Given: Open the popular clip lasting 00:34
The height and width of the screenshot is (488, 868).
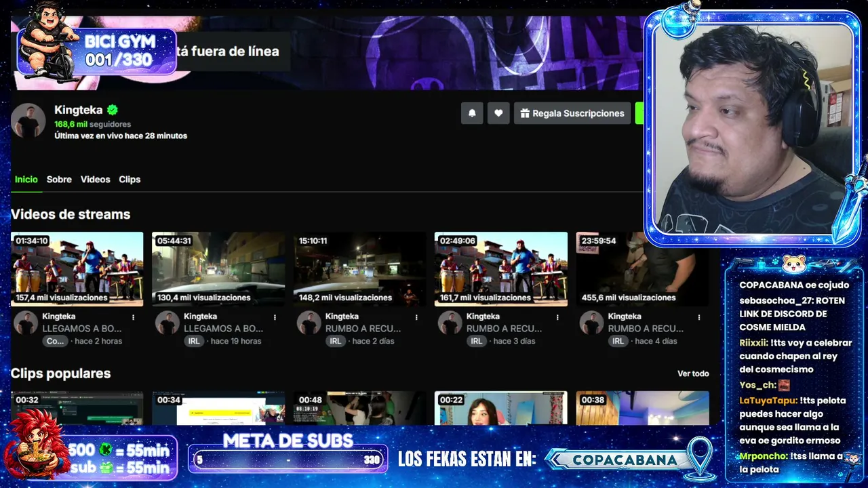Looking at the screenshot, I should pos(218,408).
